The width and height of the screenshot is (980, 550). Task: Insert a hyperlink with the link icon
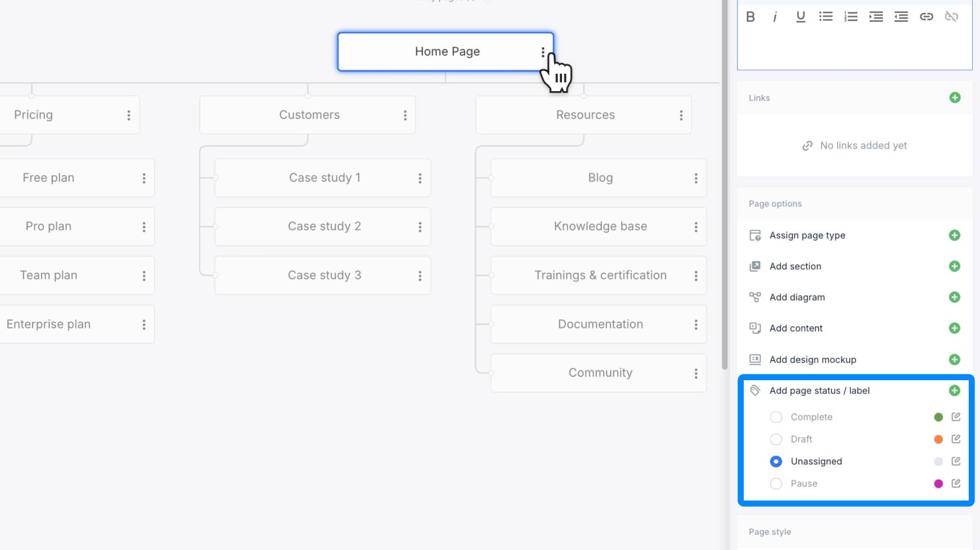click(x=926, y=16)
